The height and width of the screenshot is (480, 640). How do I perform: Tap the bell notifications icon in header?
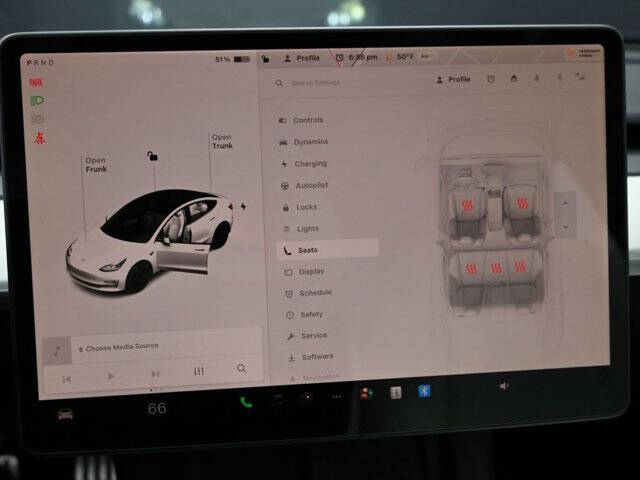[x=536, y=78]
